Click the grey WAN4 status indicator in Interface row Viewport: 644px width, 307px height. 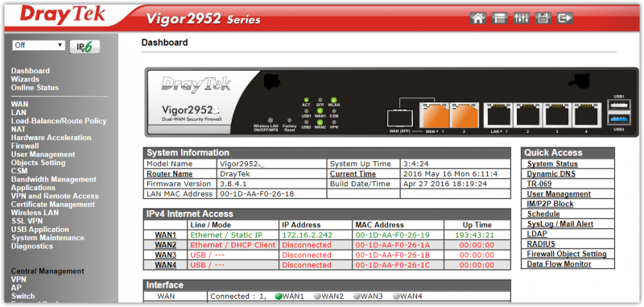397,297
